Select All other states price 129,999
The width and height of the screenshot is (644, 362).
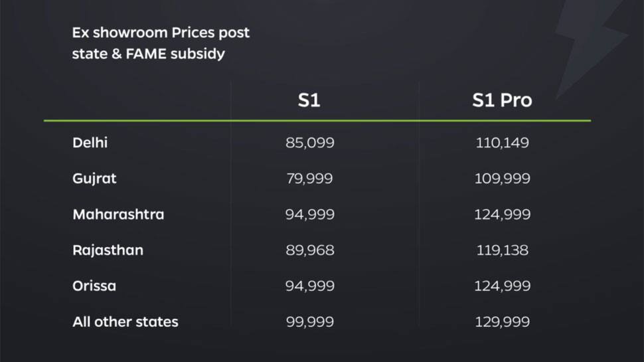(503, 321)
